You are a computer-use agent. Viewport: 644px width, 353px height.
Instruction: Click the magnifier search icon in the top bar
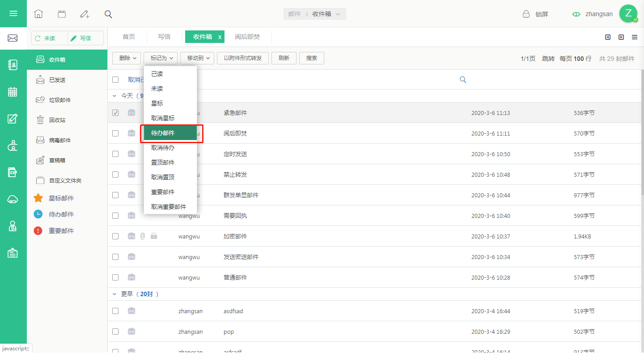point(108,14)
